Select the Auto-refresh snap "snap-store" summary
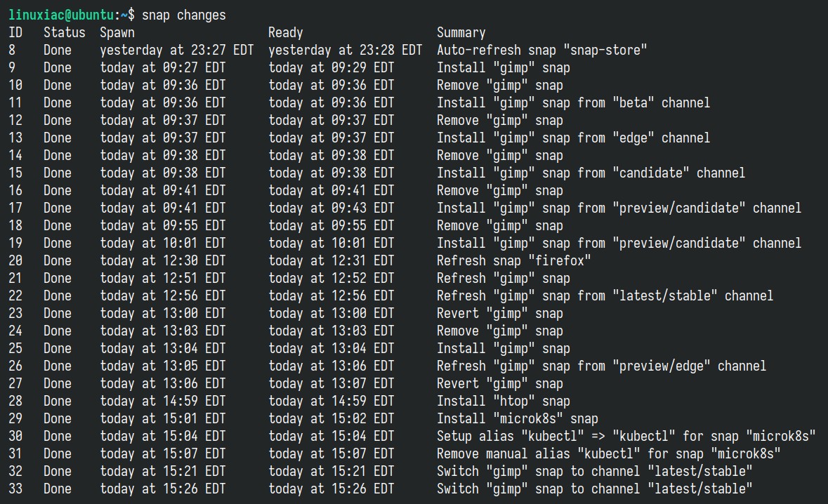The image size is (828, 504). tap(541, 50)
